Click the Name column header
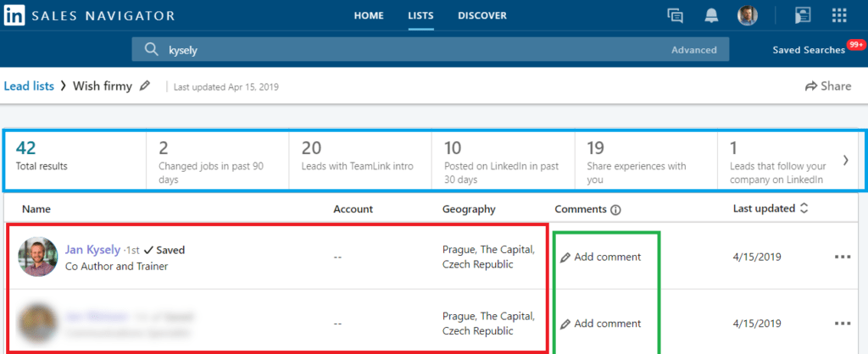This screenshot has width=868, height=354. (36, 209)
